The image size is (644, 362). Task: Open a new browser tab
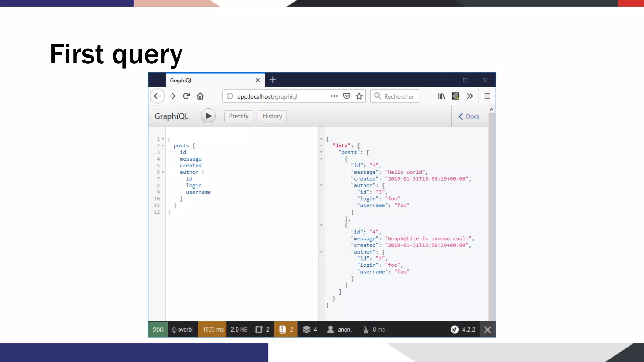(x=273, y=80)
